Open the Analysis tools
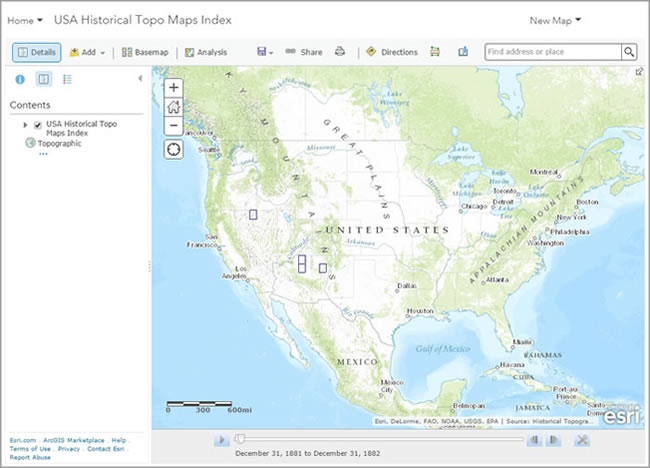The width and height of the screenshot is (650, 468). click(x=206, y=52)
